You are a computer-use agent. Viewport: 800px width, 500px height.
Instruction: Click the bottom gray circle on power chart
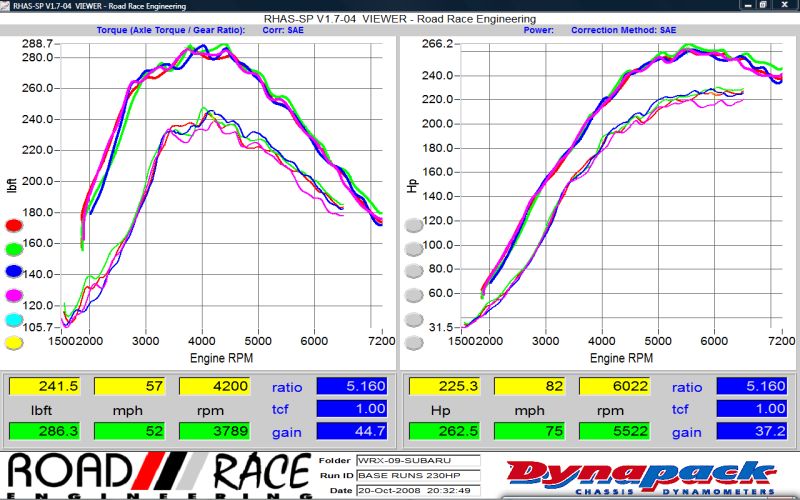[413, 343]
